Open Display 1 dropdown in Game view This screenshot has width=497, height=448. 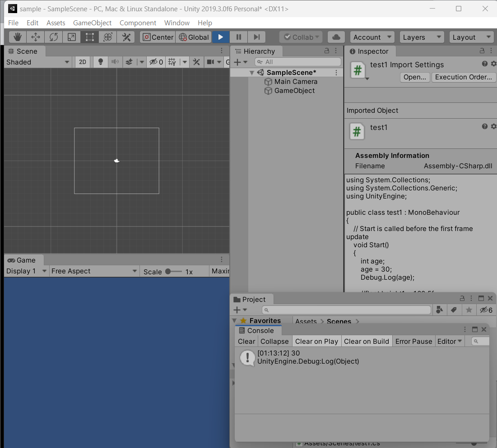(x=27, y=271)
